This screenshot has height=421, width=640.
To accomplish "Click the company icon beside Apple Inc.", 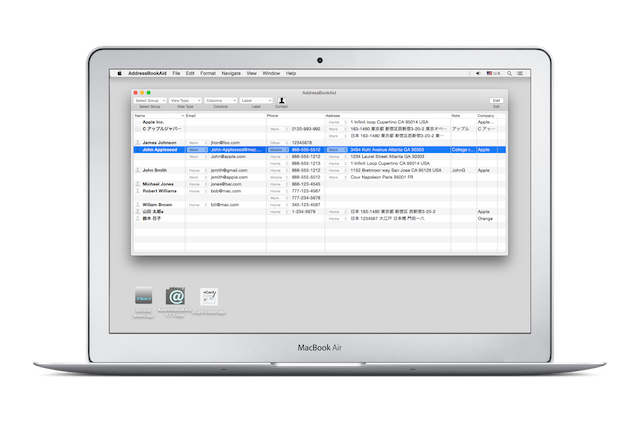I will pyautogui.click(x=138, y=122).
